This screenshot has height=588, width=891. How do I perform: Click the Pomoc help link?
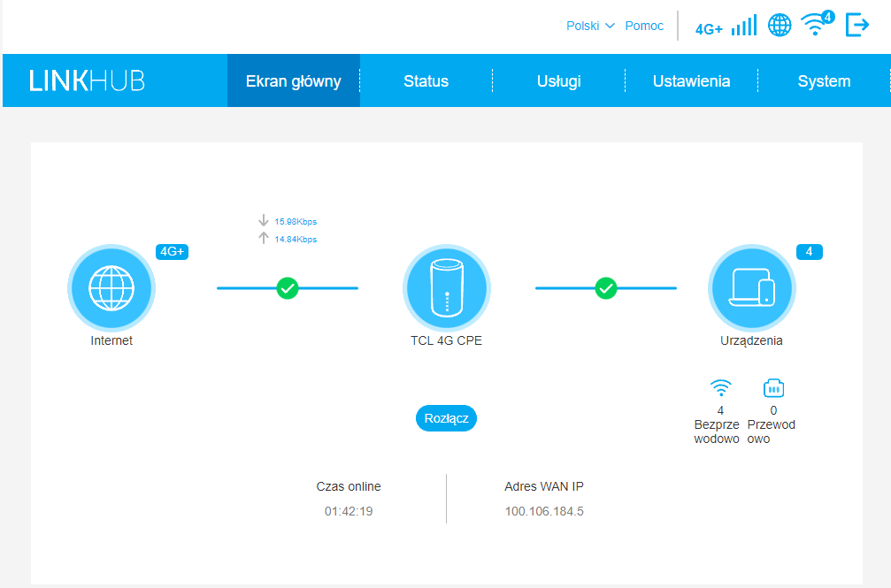coord(644,26)
